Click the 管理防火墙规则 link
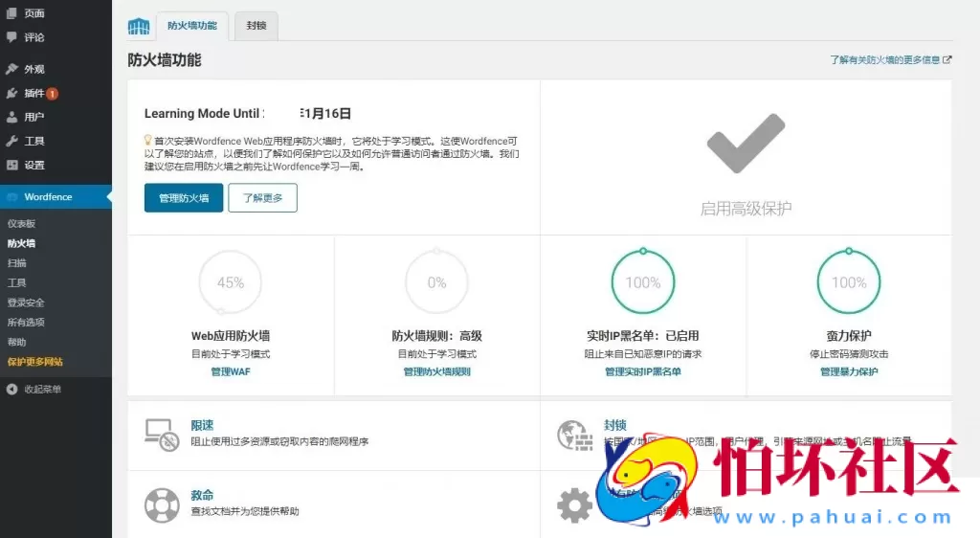 pyautogui.click(x=436, y=371)
